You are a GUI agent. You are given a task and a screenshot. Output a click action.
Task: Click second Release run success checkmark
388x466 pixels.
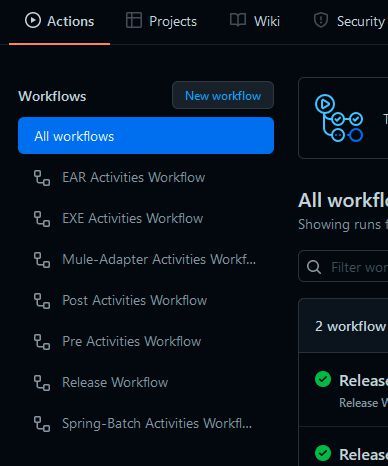(323, 453)
